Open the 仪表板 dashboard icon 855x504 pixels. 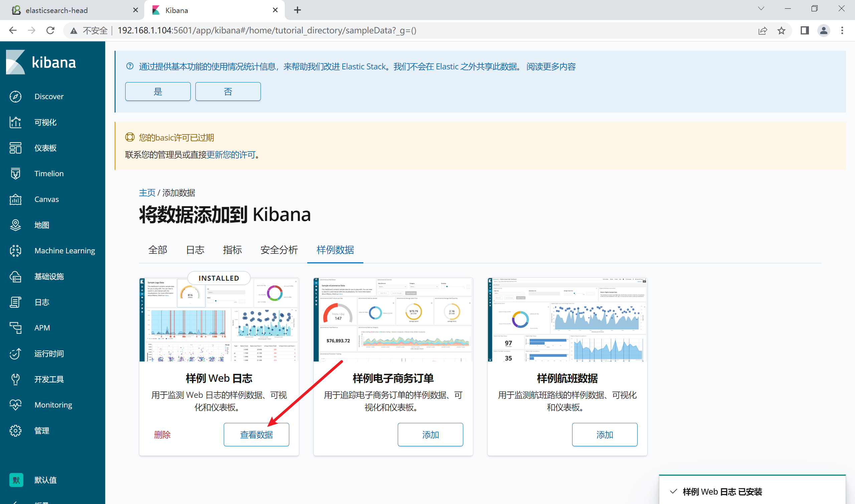16,148
